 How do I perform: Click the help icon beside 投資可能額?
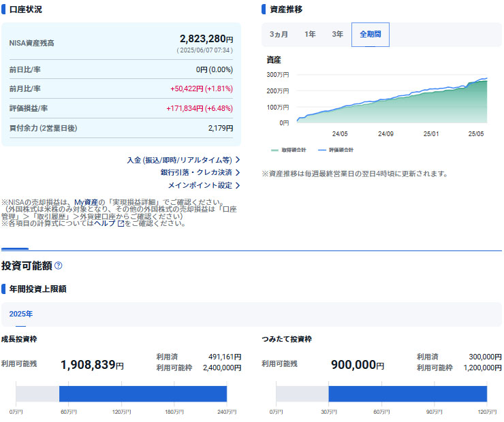pos(59,265)
